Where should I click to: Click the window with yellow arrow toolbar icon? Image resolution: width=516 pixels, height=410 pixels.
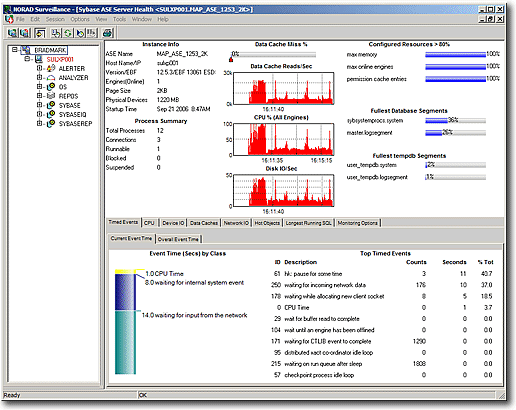40,33
